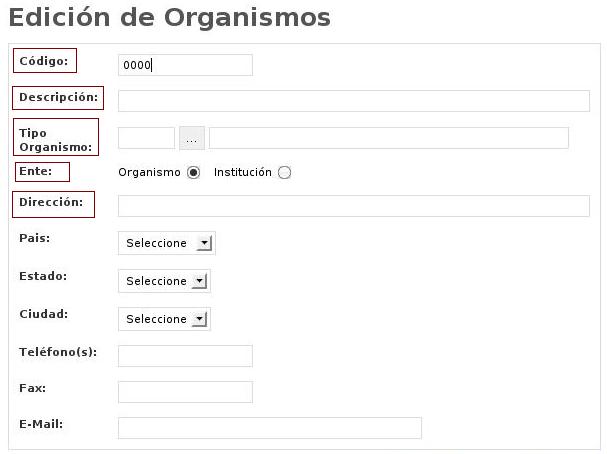Focus the Fax input field
The height and width of the screenshot is (454, 607).
pyautogui.click(x=185, y=392)
